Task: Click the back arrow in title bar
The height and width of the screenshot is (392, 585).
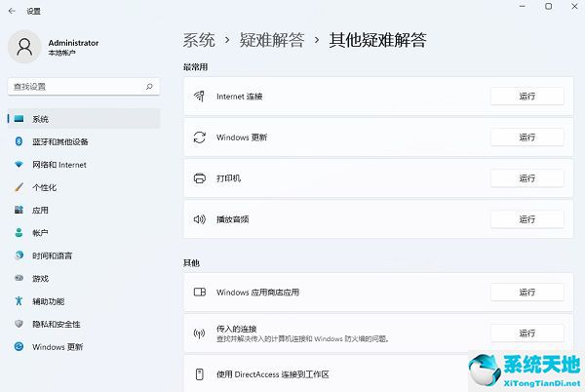Action: 13,10
